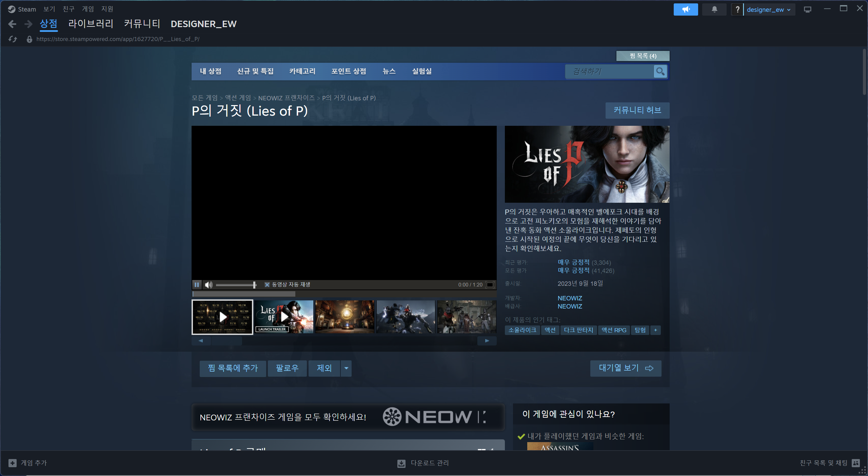Enter Big Picture mode via monitor icon

(807, 9)
